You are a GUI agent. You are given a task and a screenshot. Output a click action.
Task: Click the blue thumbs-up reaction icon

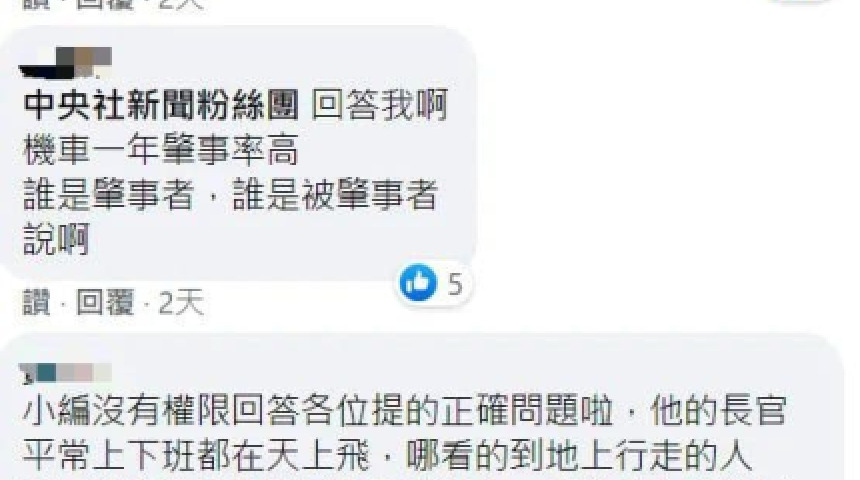(418, 283)
